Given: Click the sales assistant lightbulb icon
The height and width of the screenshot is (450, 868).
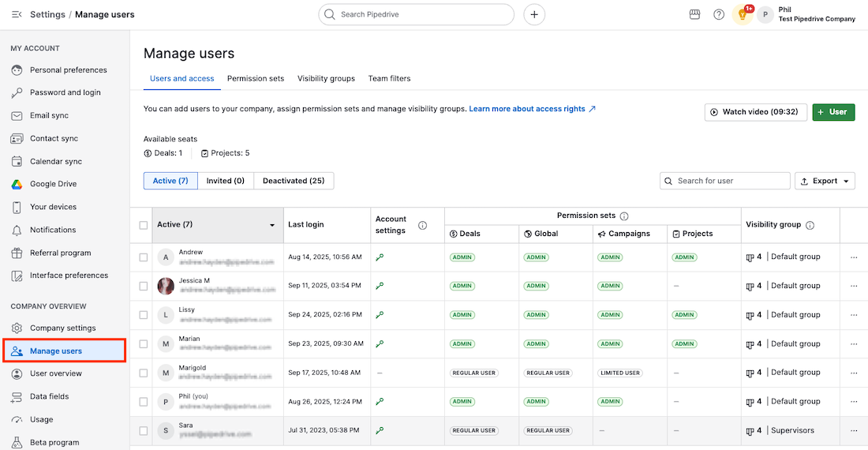Looking at the screenshot, I should click(742, 14).
